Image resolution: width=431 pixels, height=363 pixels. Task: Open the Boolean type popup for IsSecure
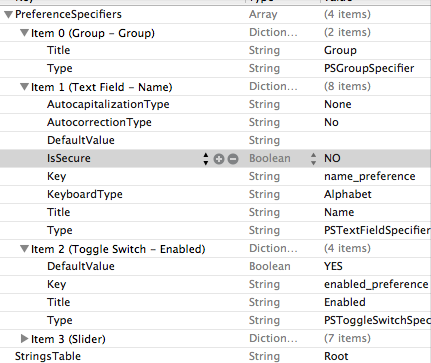pyautogui.click(x=313, y=159)
